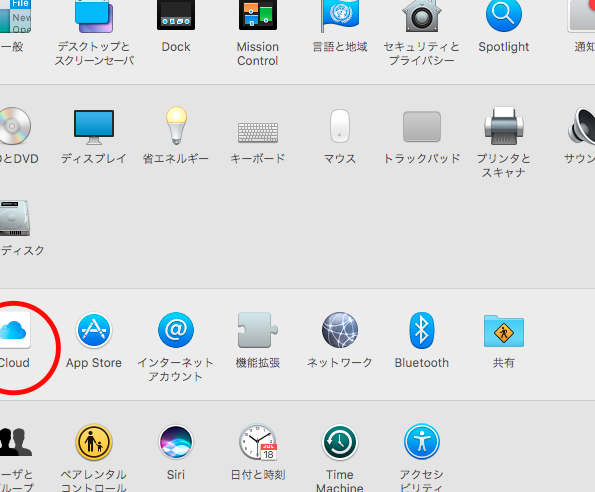Open the Dock preferences pane
The width and height of the screenshot is (595, 492).
click(176, 15)
